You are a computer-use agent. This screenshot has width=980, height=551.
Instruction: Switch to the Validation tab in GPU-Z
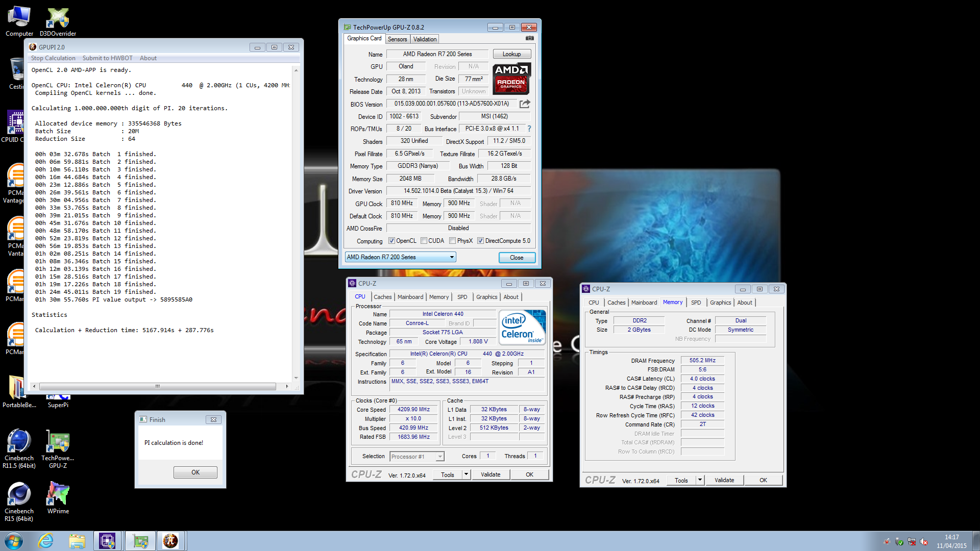pyautogui.click(x=425, y=39)
